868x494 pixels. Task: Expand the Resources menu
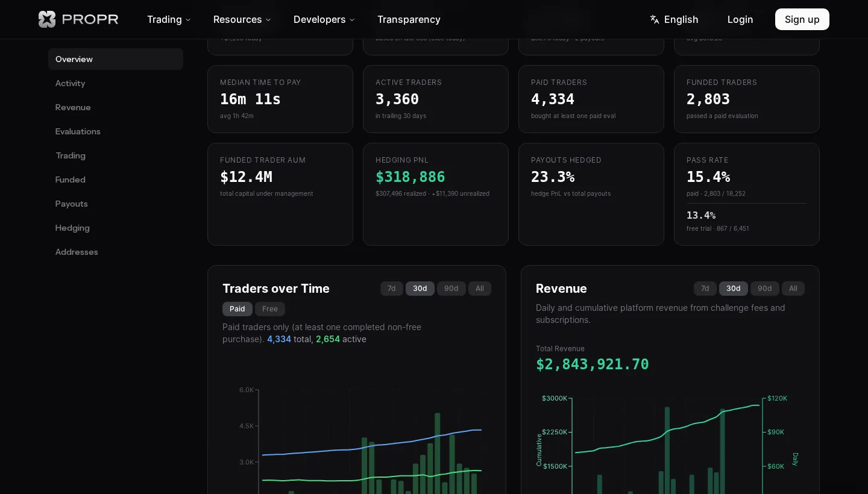coord(242,19)
